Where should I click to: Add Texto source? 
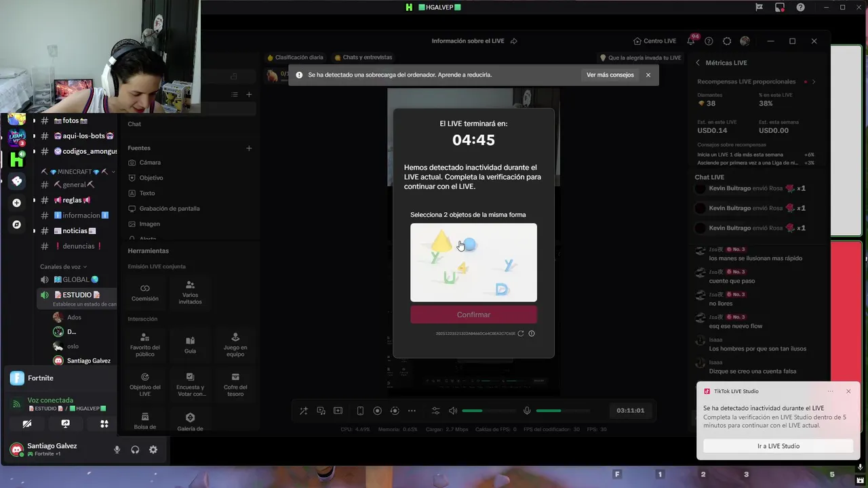142,193
